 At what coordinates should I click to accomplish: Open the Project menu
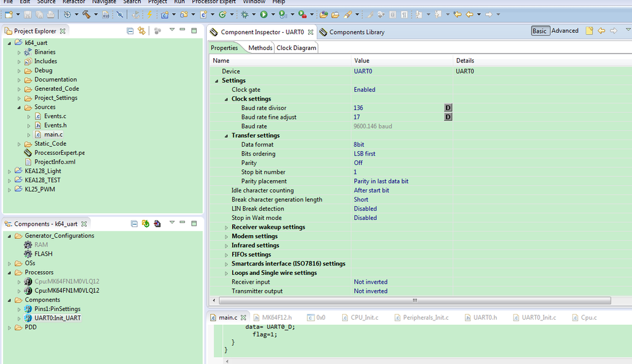(x=157, y=2)
